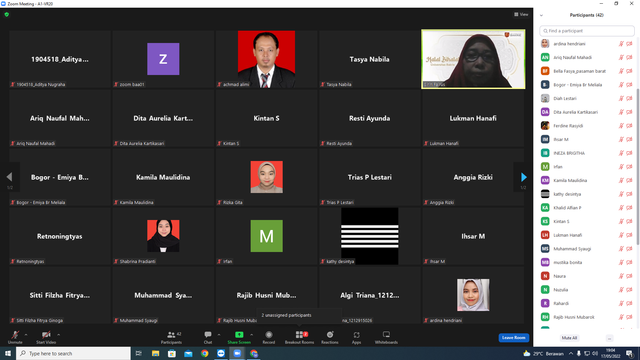640x360 pixels.
Task: Click the active speaker video tile
Action: [473, 59]
